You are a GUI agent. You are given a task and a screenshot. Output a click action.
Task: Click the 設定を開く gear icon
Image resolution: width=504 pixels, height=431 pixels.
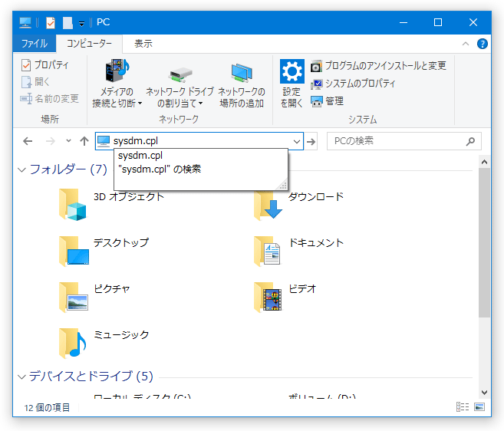tap(292, 71)
